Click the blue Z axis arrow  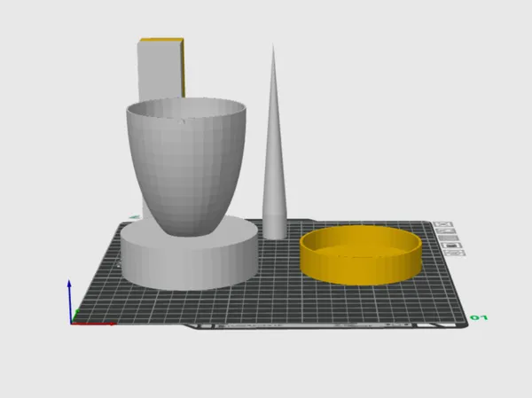pos(69,300)
